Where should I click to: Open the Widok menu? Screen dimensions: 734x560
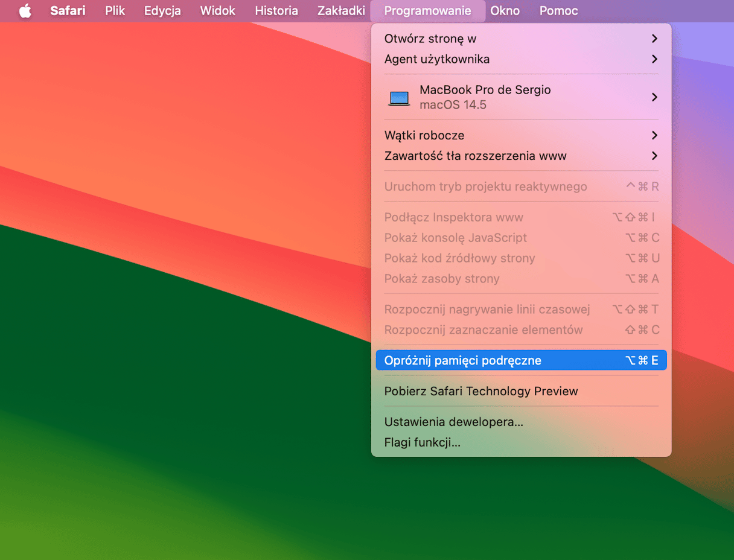217,11
